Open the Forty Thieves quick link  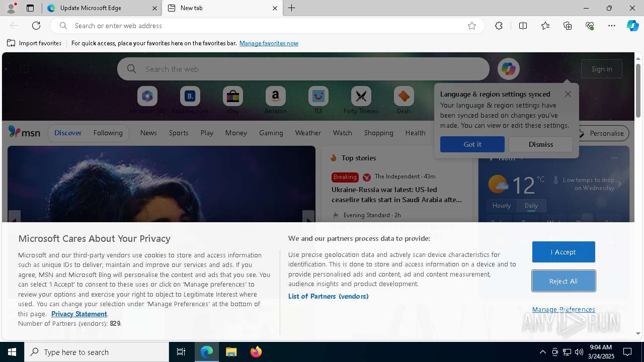click(361, 100)
